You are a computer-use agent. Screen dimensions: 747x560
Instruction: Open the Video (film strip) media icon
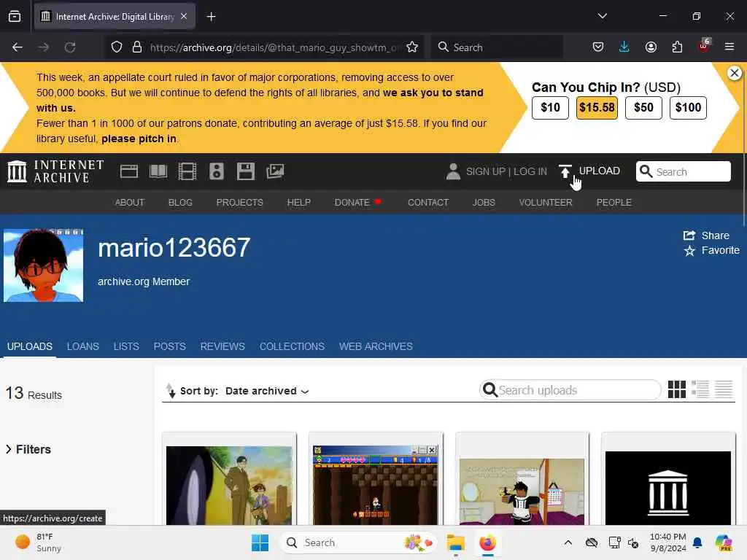coord(187,171)
